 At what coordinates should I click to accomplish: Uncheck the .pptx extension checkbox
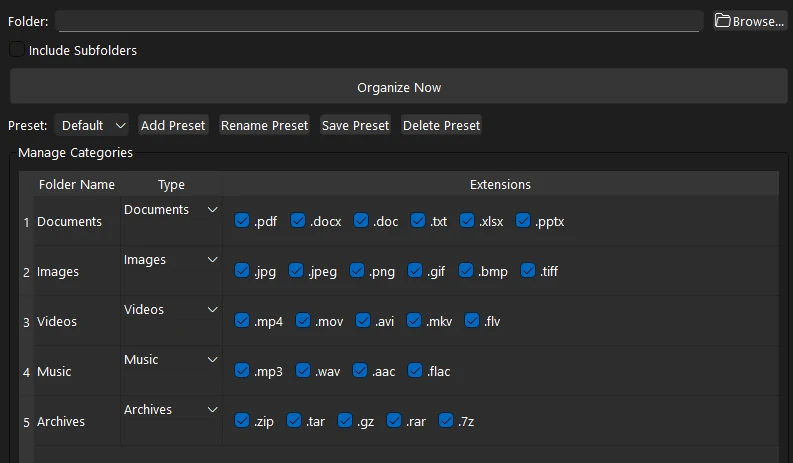[523, 221]
